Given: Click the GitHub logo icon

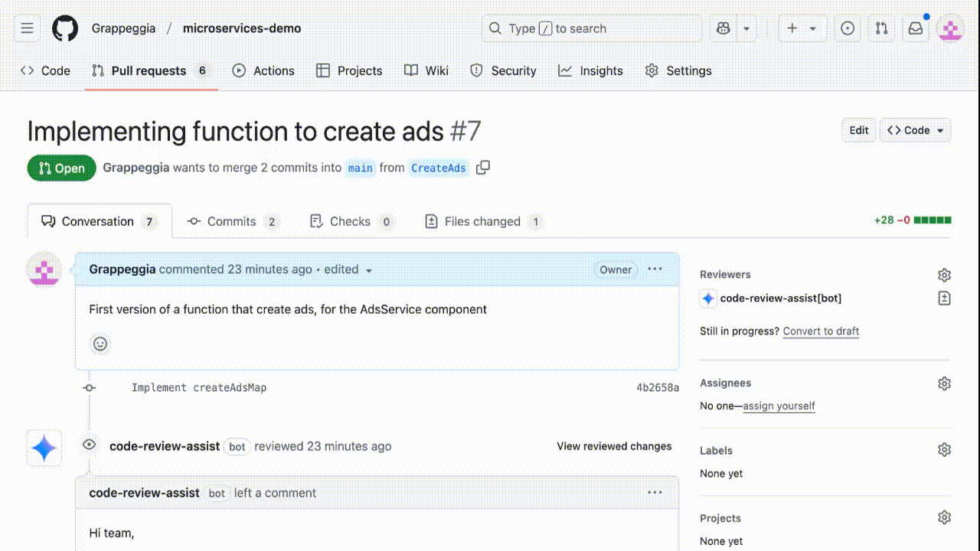Looking at the screenshot, I should click(x=65, y=28).
